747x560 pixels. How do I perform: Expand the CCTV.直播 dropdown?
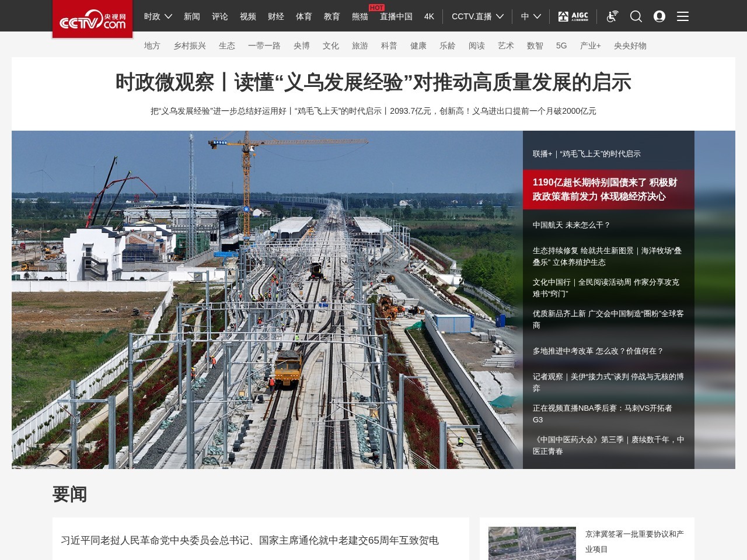477,17
